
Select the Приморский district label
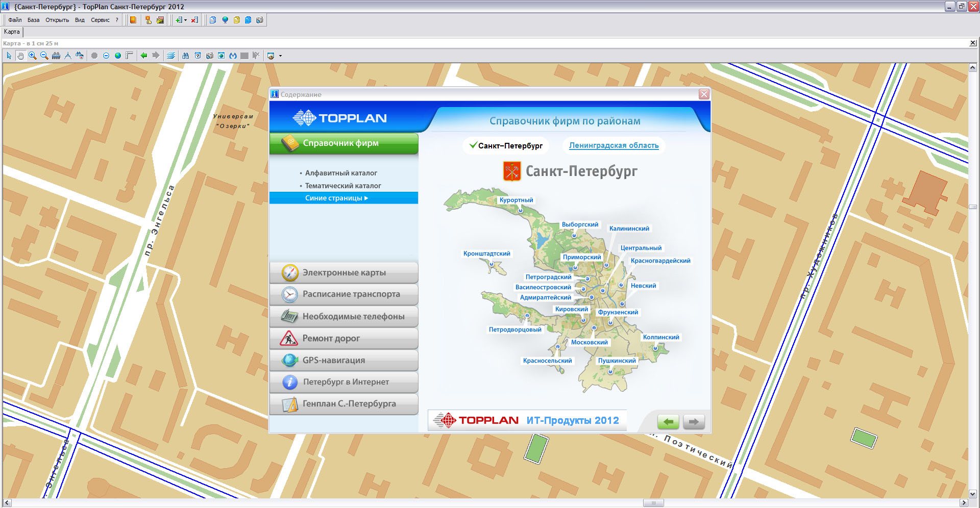[x=582, y=257]
